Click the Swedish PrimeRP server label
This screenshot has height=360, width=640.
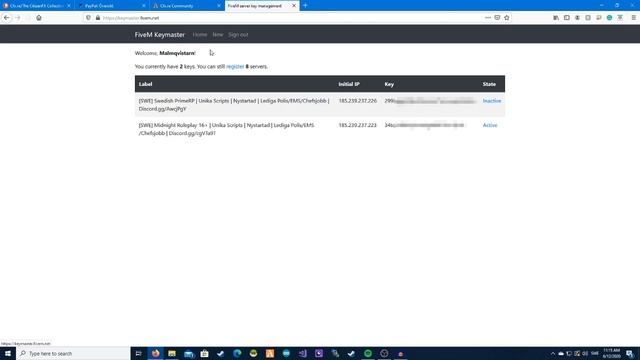234,105
